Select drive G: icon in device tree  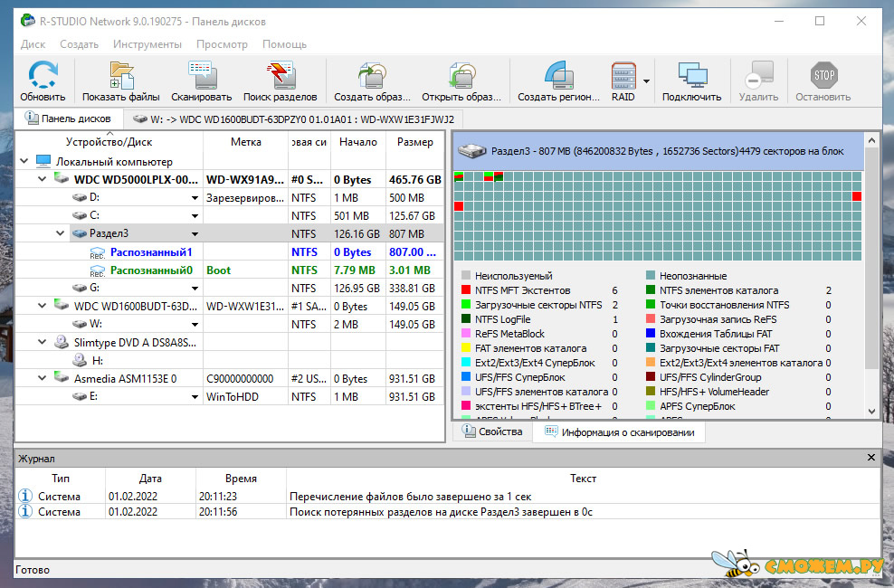click(x=80, y=289)
